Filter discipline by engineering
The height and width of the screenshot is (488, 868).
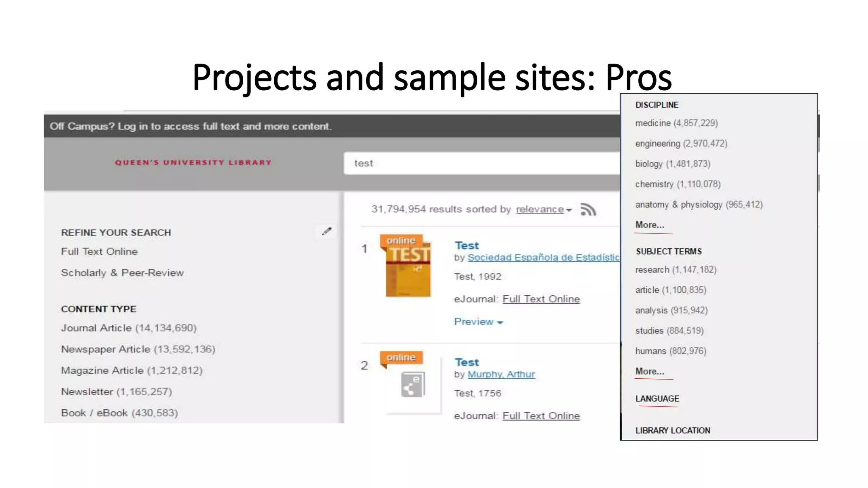pos(681,144)
